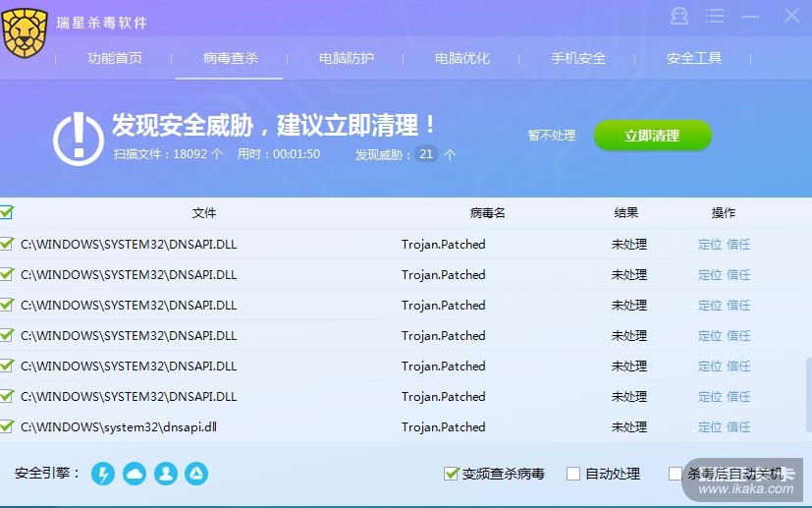Switch to 病毒查杀 tab

pyautogui.click(x=230, y=58)
